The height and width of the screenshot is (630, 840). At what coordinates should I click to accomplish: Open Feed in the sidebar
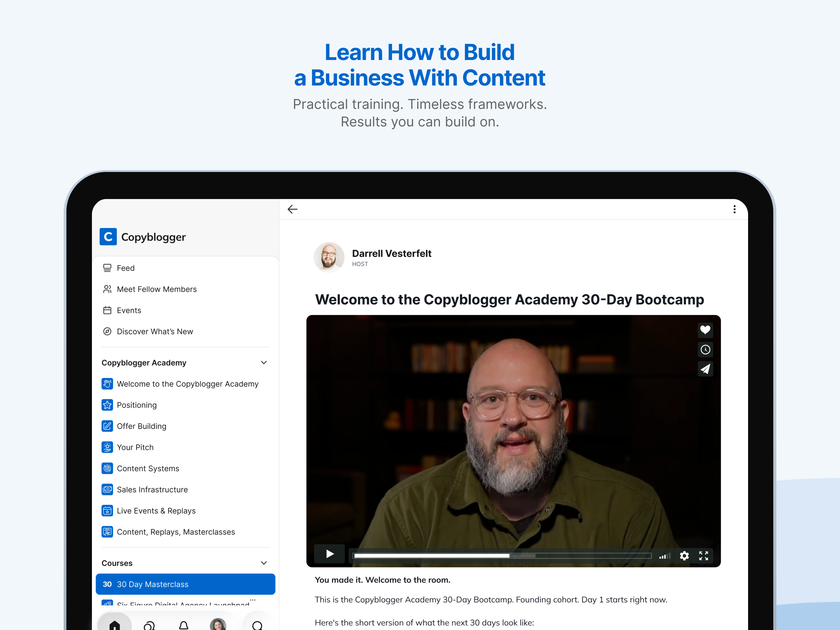tap(186, 268)
